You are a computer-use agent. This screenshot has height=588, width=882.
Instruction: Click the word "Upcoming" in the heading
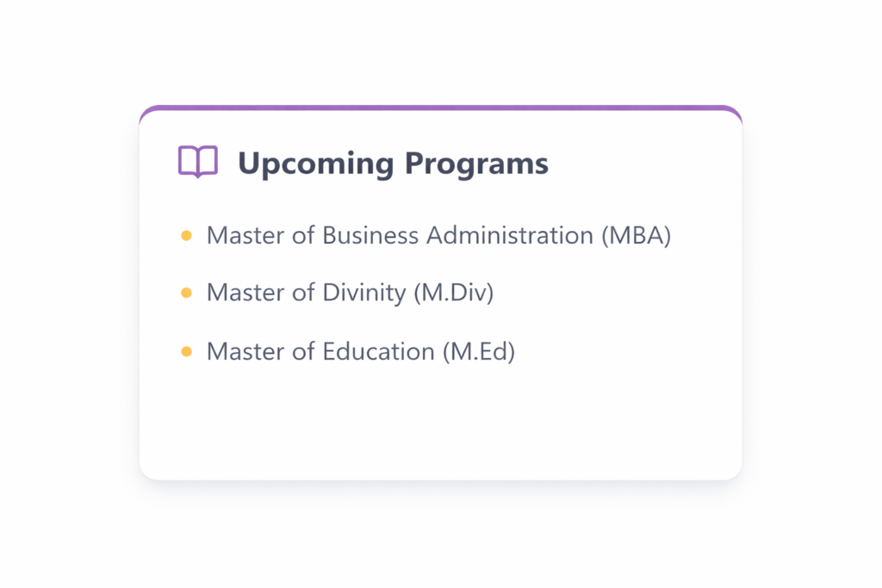click(x=316, y=163)
